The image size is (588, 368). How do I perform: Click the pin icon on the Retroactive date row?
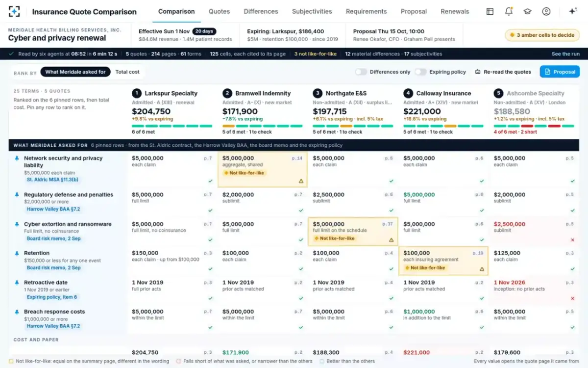(x=17, y=283)
